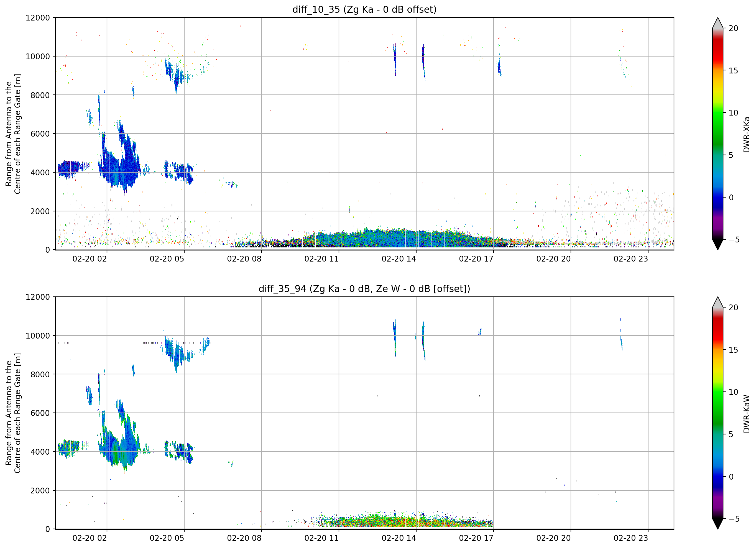Click y-tick "4000" on the diff_35_94 plot
The width and height of the screenshot is (756, 548).
coord(40,452)
